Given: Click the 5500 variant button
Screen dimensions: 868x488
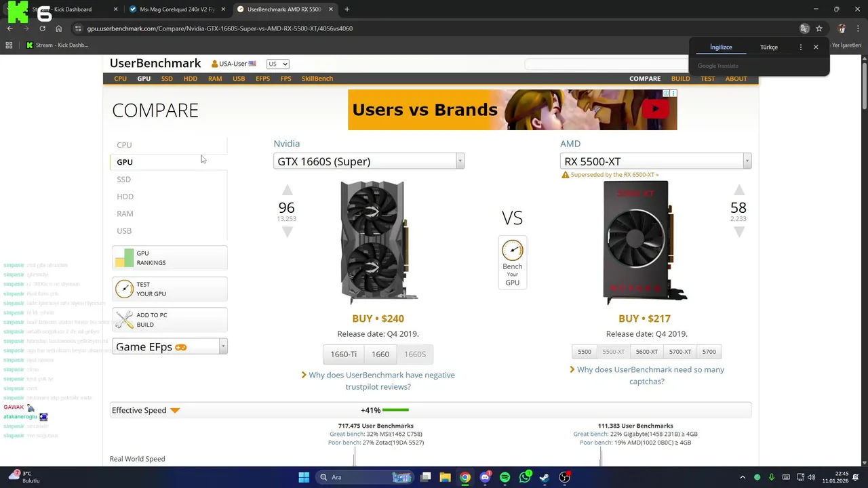Looking at the screenshot, I should pyautogui.click(x=585, y=352).
